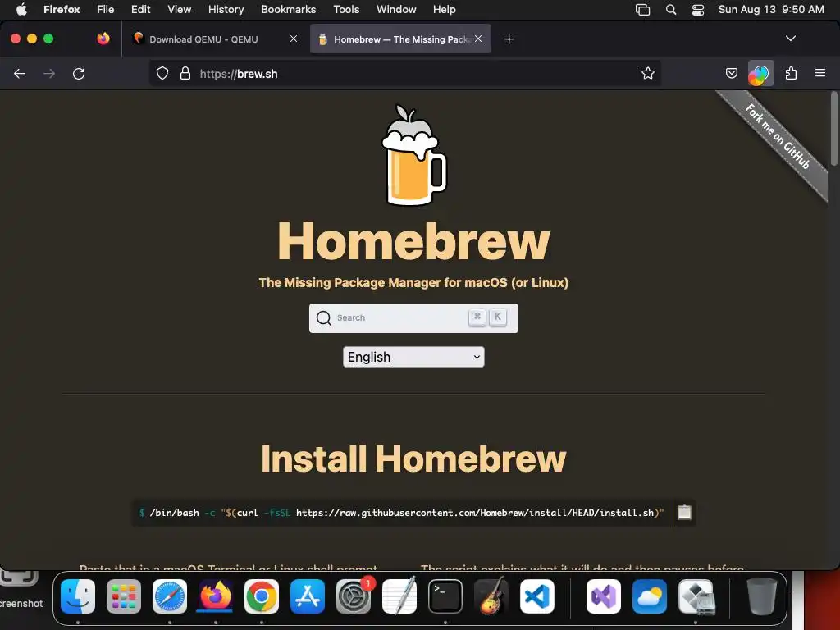This screenshot has width=840, height=630.
Task: Expand the list all tabs chevron
Action: coord(791,39)
